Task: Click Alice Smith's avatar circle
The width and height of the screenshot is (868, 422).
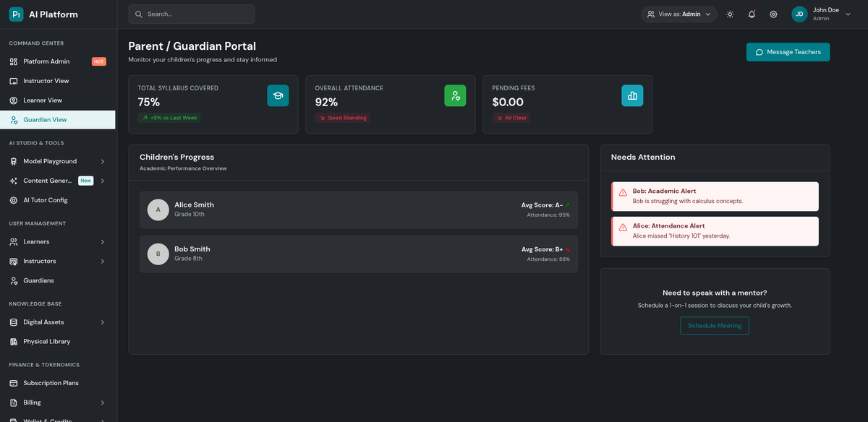Action: pos(158,210)
